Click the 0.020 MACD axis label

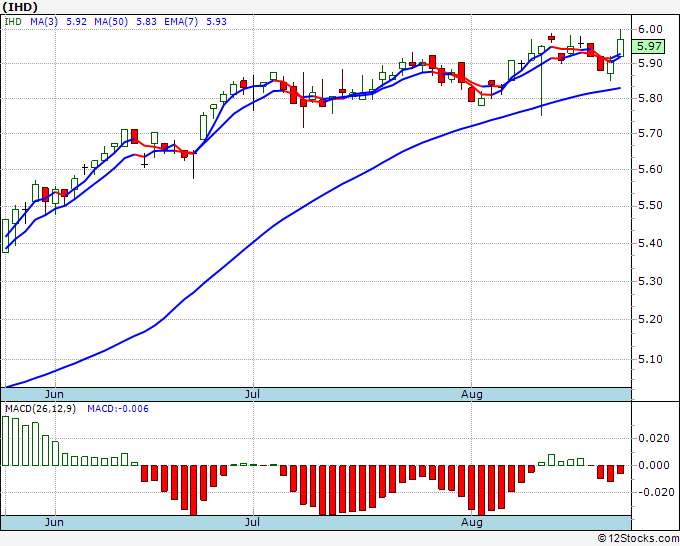click(x=654, y=438)
